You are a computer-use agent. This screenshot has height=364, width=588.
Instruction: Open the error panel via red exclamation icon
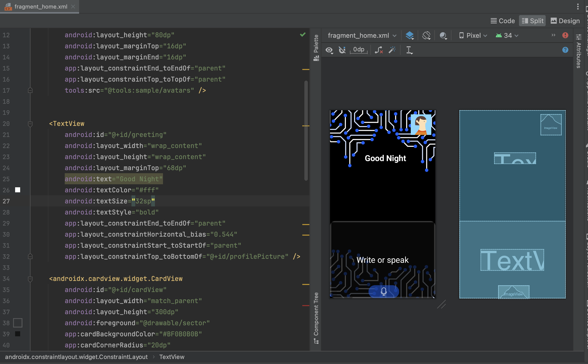click(566, 35)
